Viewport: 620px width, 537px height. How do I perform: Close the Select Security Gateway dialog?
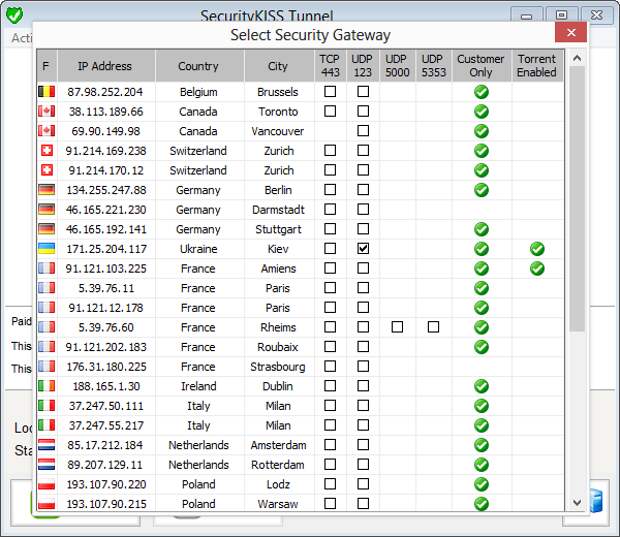(571, 34)
